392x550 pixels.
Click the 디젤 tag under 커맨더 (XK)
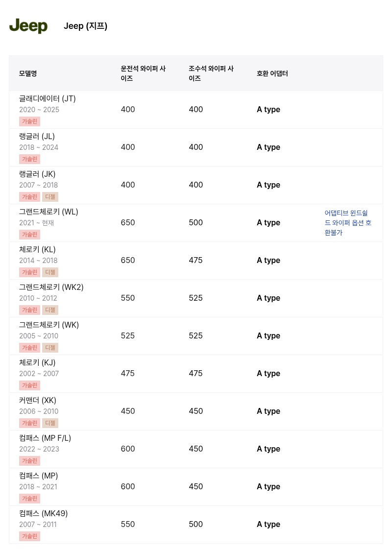[50, 423]
